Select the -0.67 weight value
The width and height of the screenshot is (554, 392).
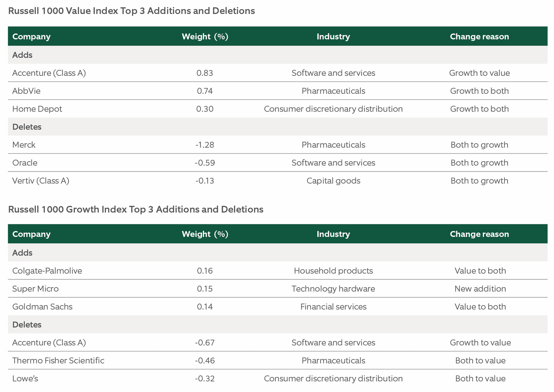205,343
